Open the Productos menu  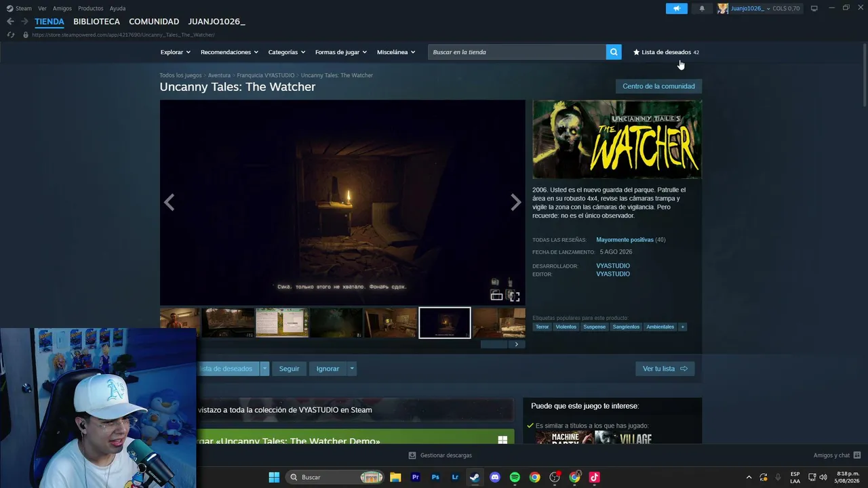coord(91,8)
